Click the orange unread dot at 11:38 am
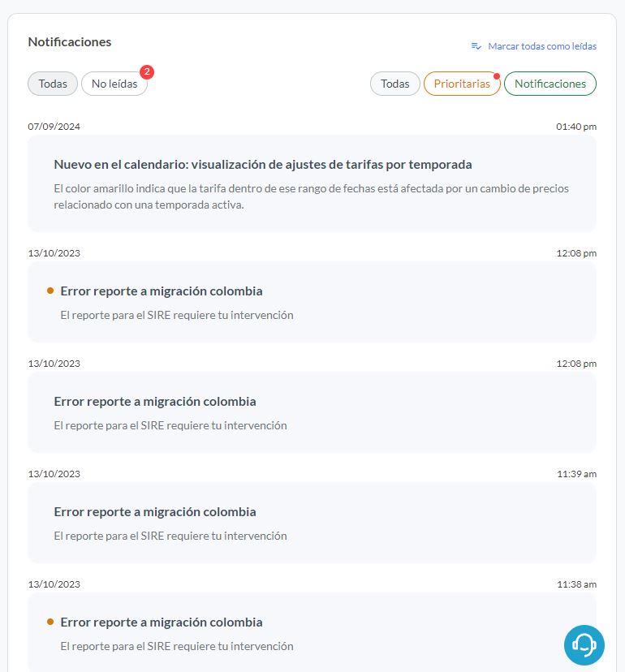Image resolution: width=625 pixels, height=672 pixels. pos(50,622)
